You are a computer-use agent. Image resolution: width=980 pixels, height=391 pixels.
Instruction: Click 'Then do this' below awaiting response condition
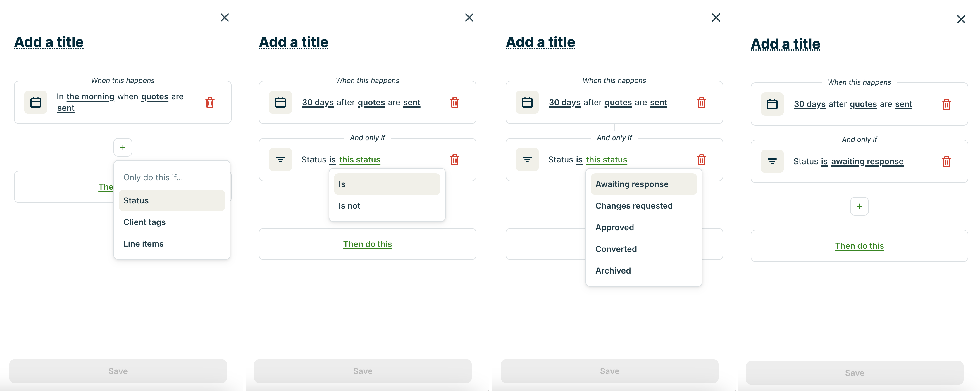coord(859,246)
